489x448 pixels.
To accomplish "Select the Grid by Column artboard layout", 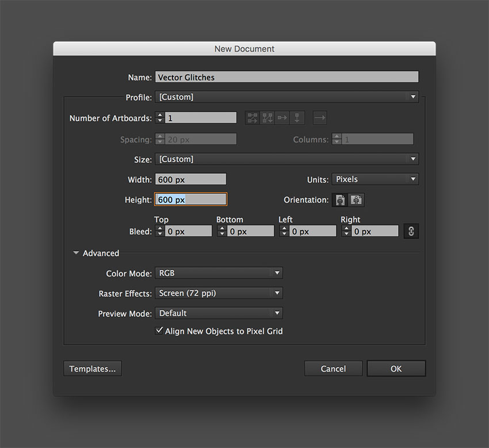I will [267, 117].
